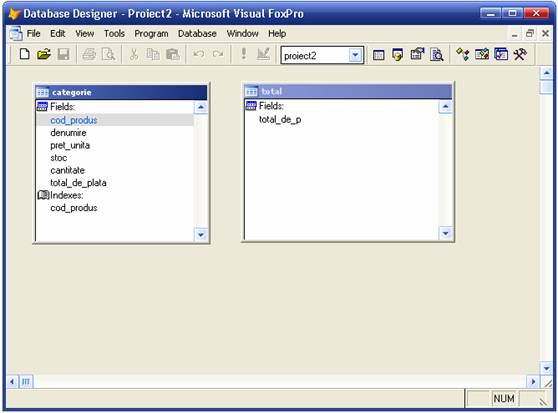
Task: Open the Command Window toolbar icon
Action: pos(379,55)
